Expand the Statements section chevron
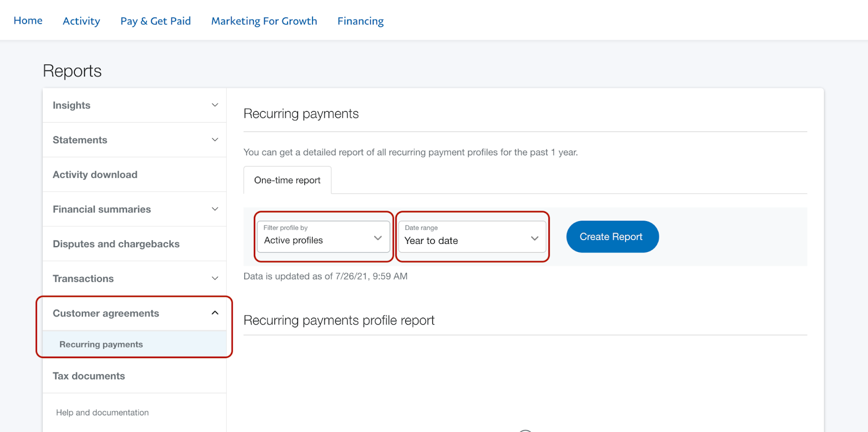The height and width of the screenshot is (432, 868). pyautogui.click(x=215, y=140)
